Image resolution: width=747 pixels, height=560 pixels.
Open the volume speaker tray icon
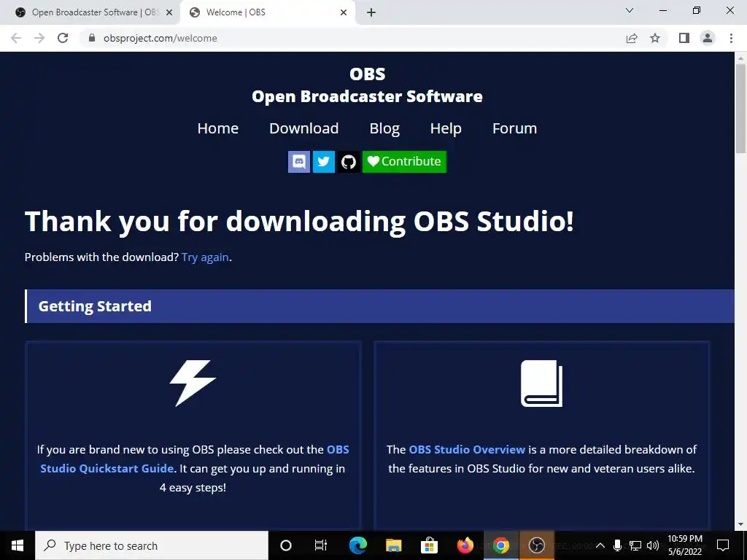click(653, 545)
